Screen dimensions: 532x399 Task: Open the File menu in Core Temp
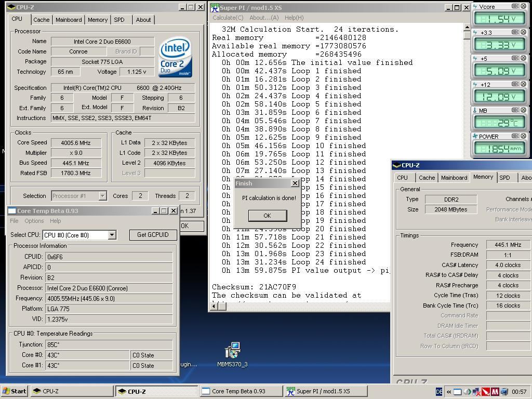click(14, 221)
